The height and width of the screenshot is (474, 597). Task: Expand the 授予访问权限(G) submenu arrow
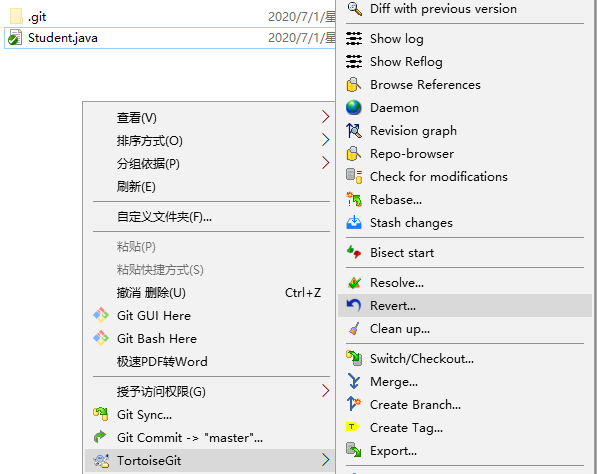tap(325, 391)
